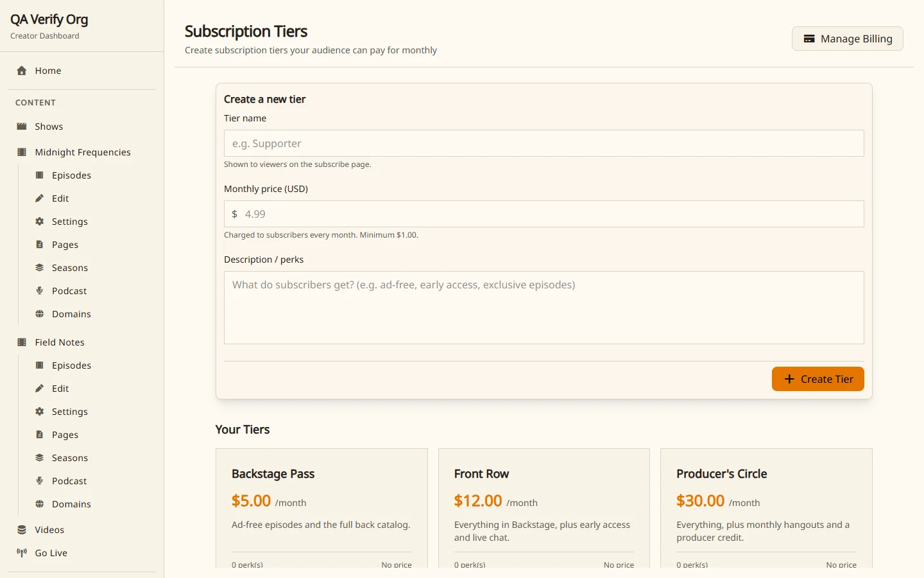The image size is (924, 578).
Task: Open Videos in the sidebar
Action: coord(82,530)
